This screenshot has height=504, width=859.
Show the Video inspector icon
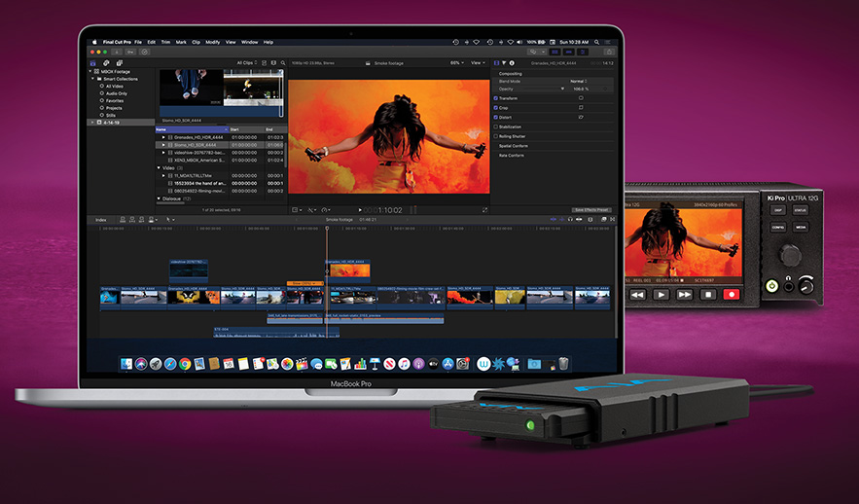coord(497,63)
